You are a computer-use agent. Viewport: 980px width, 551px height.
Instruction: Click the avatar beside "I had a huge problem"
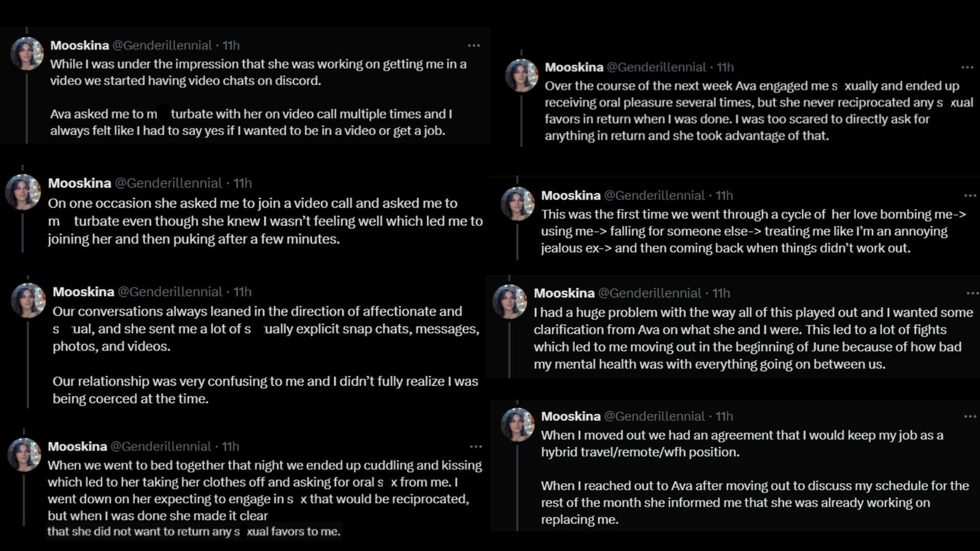click(x=510, y=301)
